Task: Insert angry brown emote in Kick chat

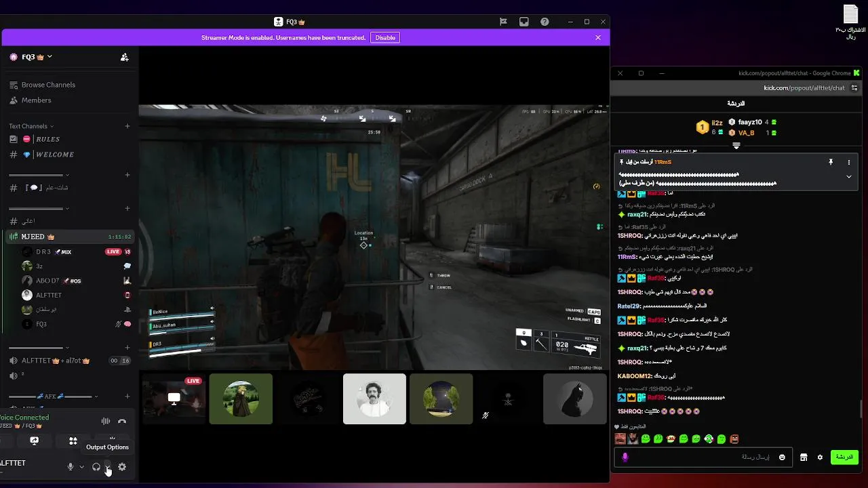Action: coord(734,439)
